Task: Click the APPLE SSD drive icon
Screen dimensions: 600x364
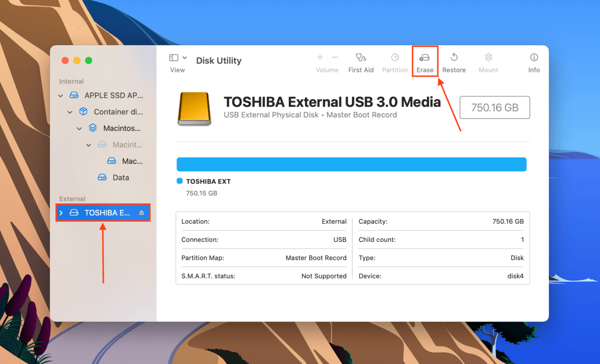Action: coord(74,95)
